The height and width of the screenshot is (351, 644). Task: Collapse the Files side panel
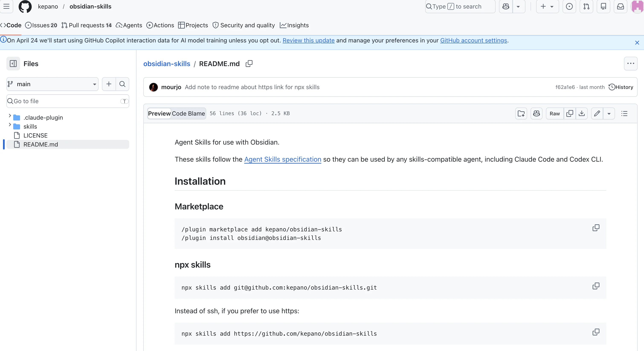13,64
